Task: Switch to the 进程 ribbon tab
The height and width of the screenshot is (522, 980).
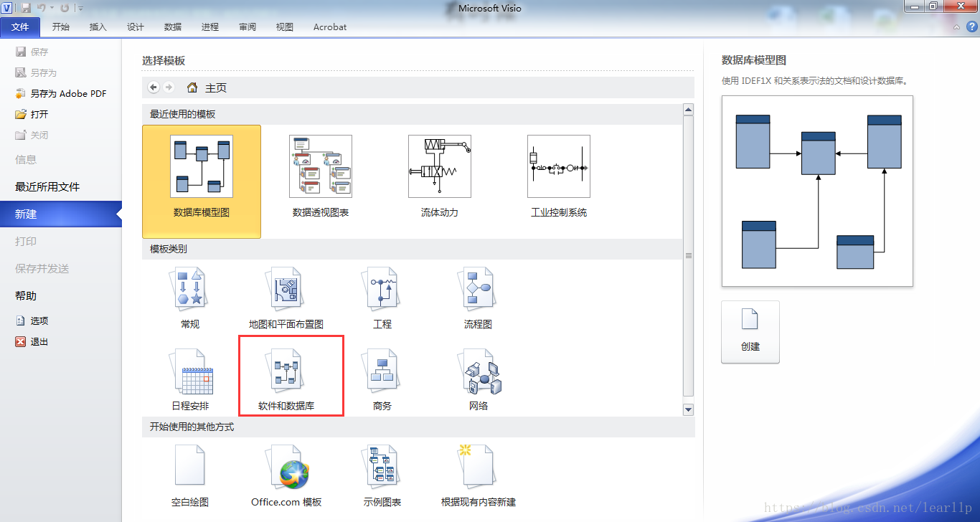Action: point(210,27)
